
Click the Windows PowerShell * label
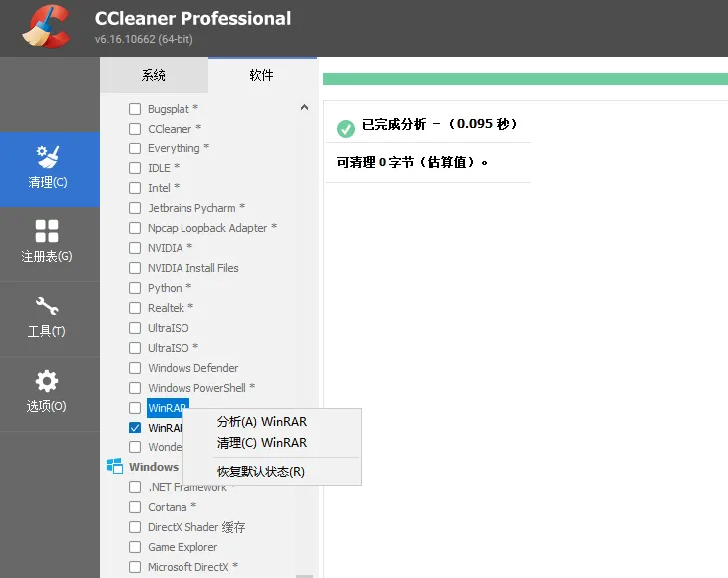coord(201,388)
